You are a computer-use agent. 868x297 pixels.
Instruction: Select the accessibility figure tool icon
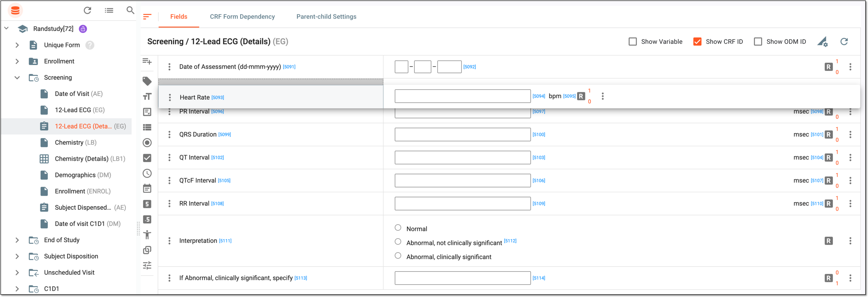pyautogui.click(x=147, y=235)
